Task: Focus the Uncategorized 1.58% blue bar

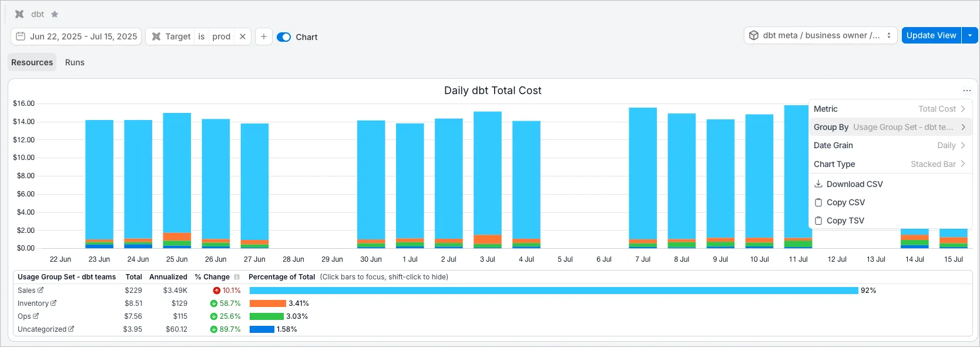Action: tap(262, 329)
